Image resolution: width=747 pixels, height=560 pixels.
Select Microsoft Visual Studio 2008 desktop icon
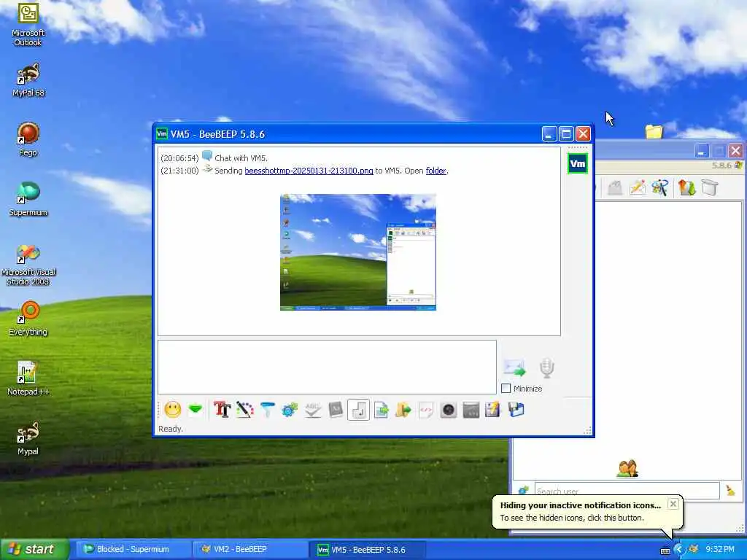click(28, 265)
